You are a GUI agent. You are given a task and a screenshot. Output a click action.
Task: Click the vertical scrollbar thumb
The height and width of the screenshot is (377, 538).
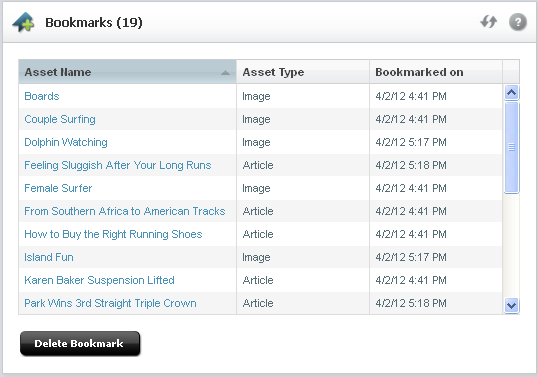tap(512, 147)
